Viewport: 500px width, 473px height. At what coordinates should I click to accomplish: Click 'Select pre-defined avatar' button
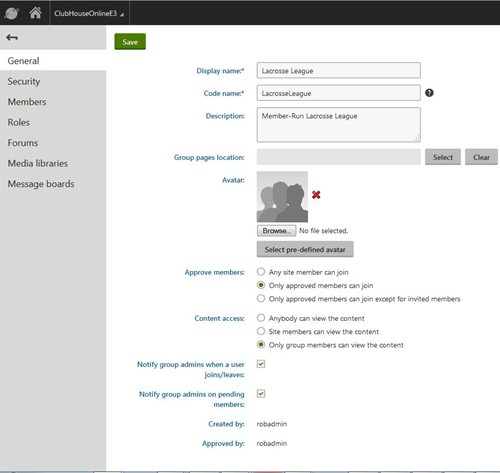click(305, 249)
